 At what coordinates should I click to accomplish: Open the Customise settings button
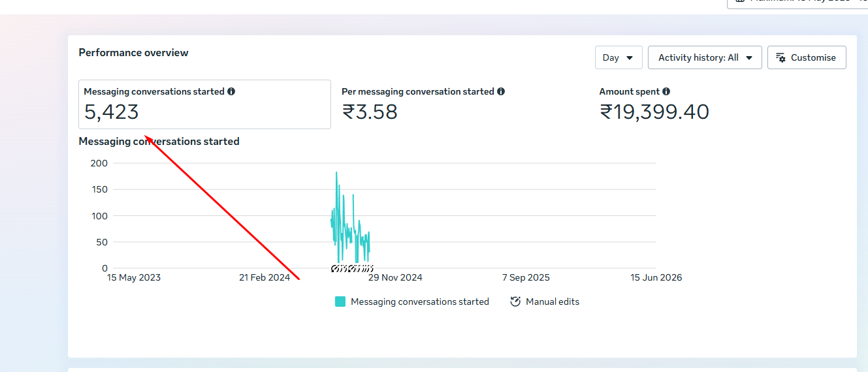coord(807,57)
